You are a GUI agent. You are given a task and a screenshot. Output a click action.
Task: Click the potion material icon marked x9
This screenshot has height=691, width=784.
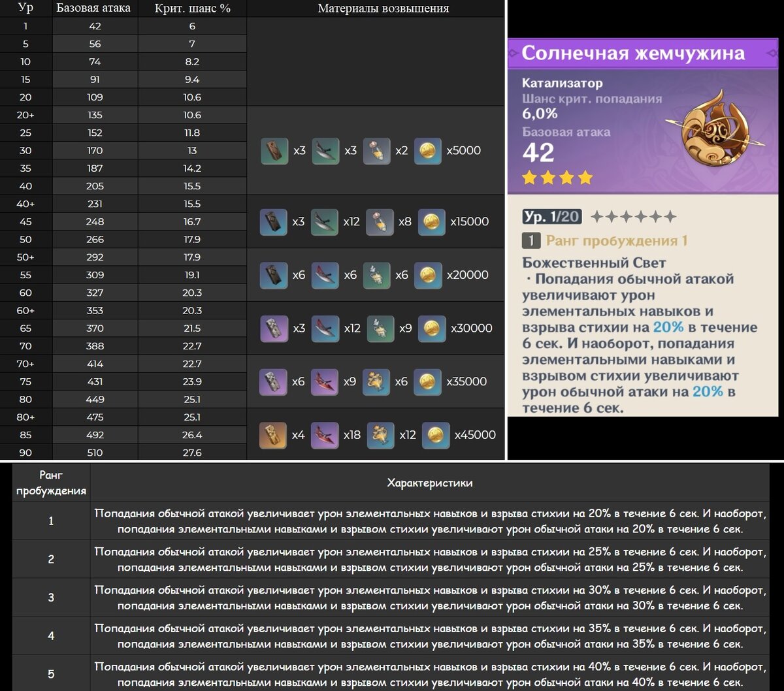pyautogui.click(x=380, y=329)
